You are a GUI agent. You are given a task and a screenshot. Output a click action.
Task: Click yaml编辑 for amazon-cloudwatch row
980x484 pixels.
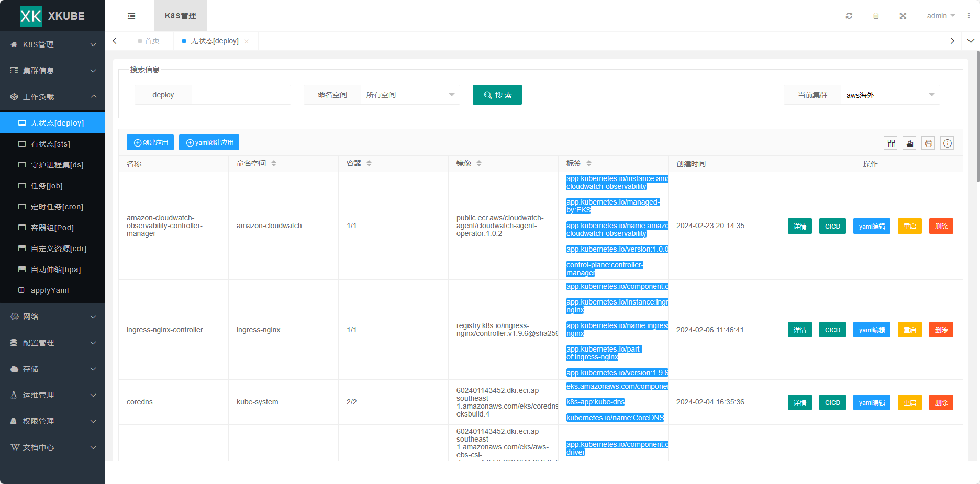pyautogui.click(x=872, y=226)
